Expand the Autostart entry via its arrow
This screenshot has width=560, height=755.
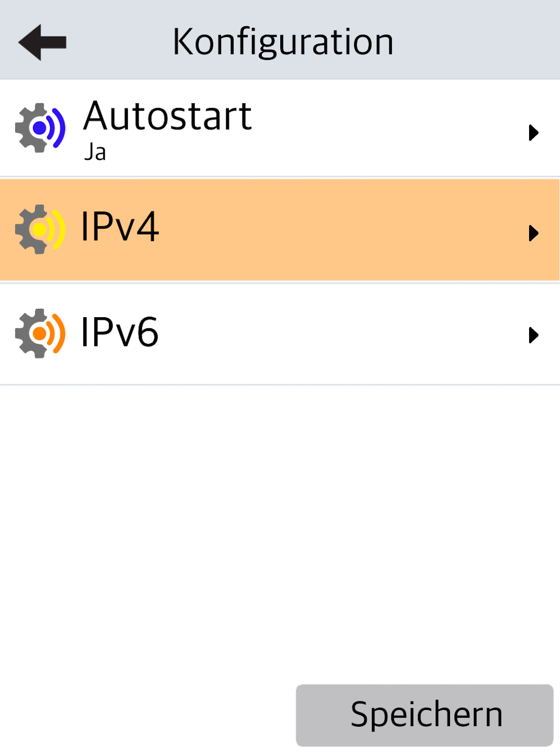click(x=533, y=133)
